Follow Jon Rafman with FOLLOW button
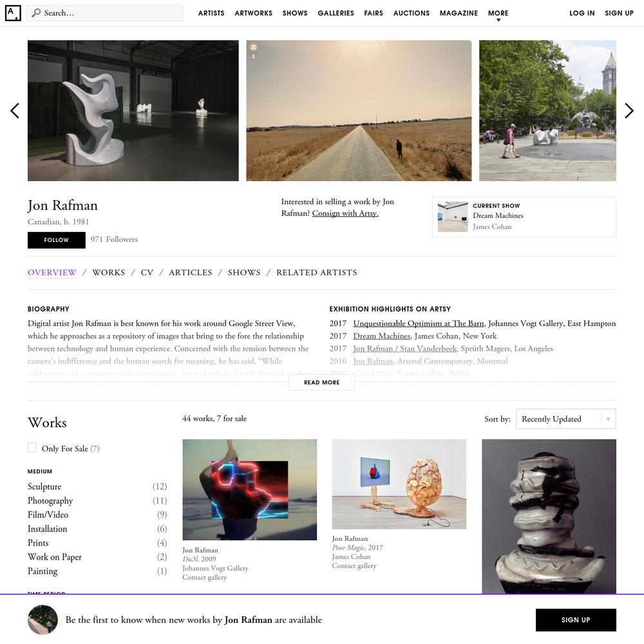This screenshot has width=644, height=644. click(x=56, y=240)
